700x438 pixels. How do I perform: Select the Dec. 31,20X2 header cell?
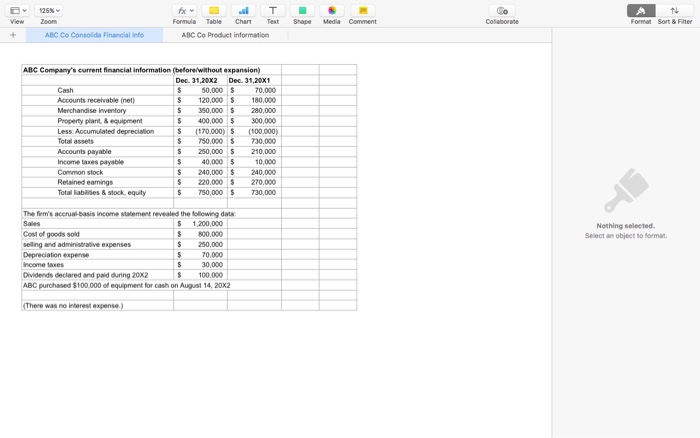pos(200,80)
